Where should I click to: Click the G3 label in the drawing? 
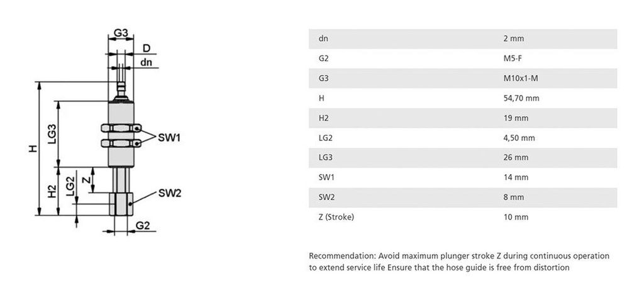(x=121, y=33)
